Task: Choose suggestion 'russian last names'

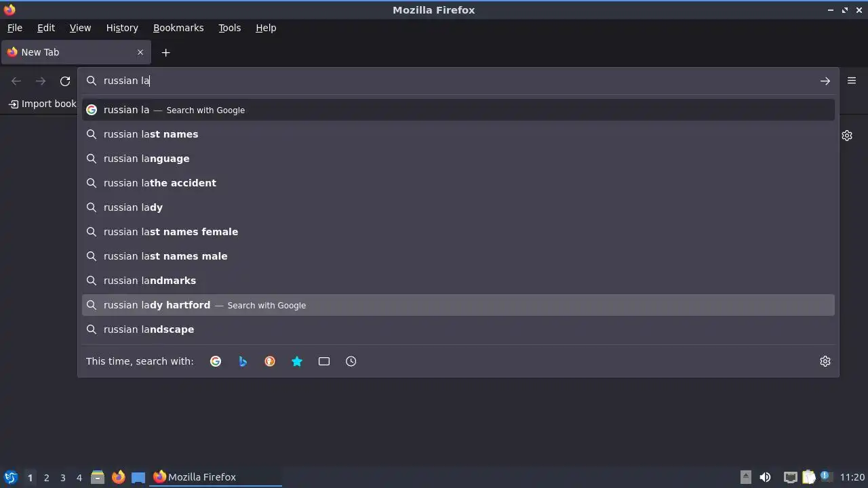Action: (x=458, y=134)
